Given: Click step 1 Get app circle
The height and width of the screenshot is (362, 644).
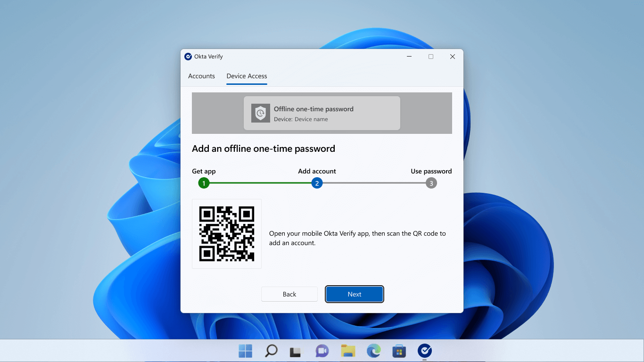Looking at the screenshot, I should point(204,183).
